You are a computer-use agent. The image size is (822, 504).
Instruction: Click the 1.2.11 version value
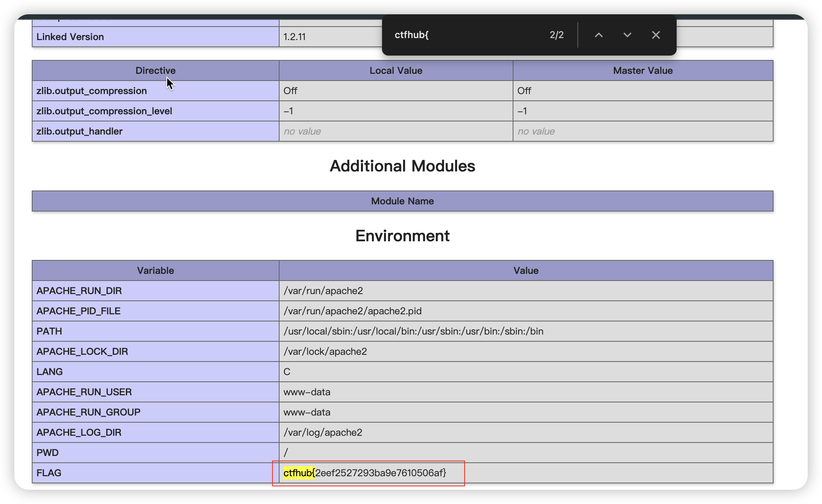(294, 37)
